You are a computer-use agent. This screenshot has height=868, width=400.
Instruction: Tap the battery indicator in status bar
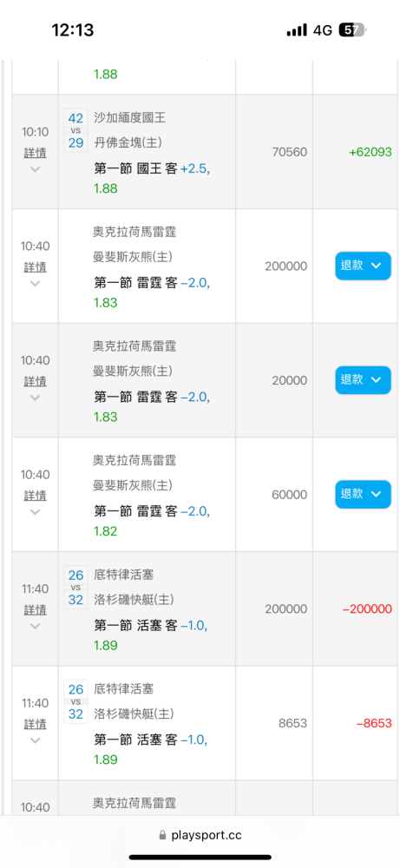[353, 30]
